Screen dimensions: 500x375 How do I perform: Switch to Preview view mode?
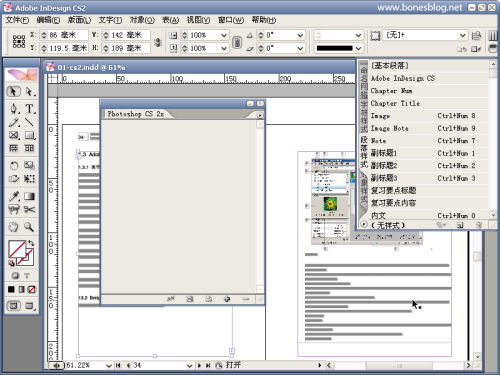[x=29, y=305]
